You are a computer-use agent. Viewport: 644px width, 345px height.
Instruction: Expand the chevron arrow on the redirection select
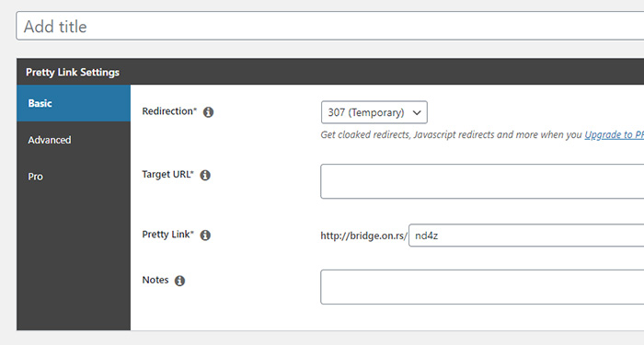tap(417, 112)
